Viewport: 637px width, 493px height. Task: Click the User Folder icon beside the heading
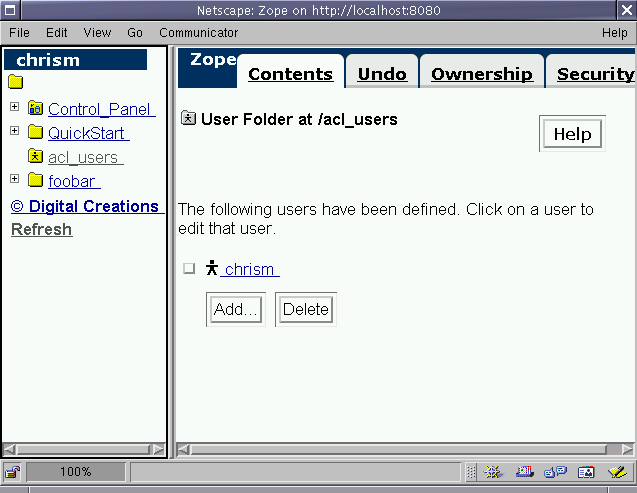[188, 118]
